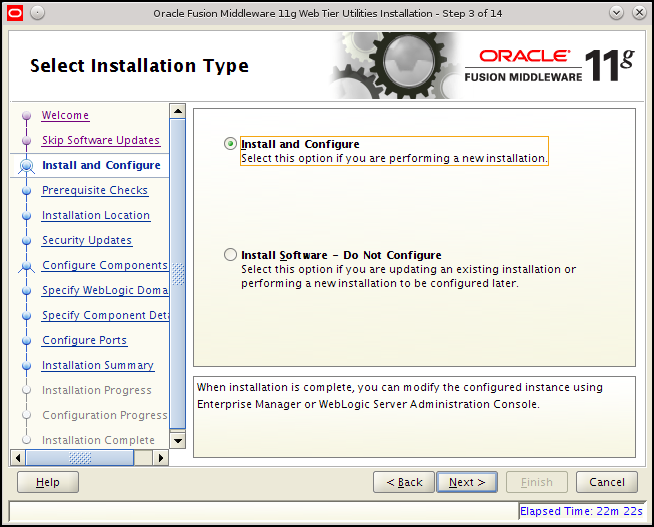Click the disabled Installation Progress step text

97,390
